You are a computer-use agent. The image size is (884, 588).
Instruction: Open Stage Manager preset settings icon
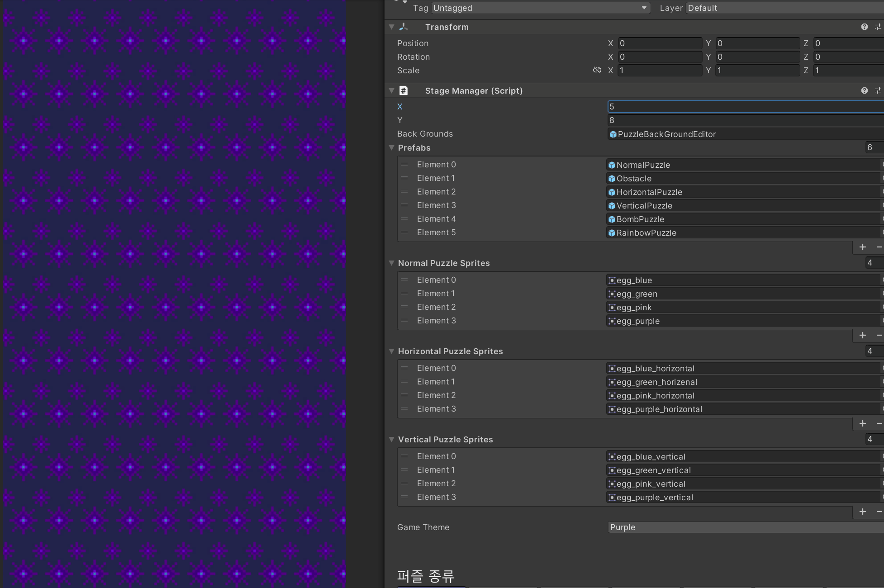click(878, 91)
